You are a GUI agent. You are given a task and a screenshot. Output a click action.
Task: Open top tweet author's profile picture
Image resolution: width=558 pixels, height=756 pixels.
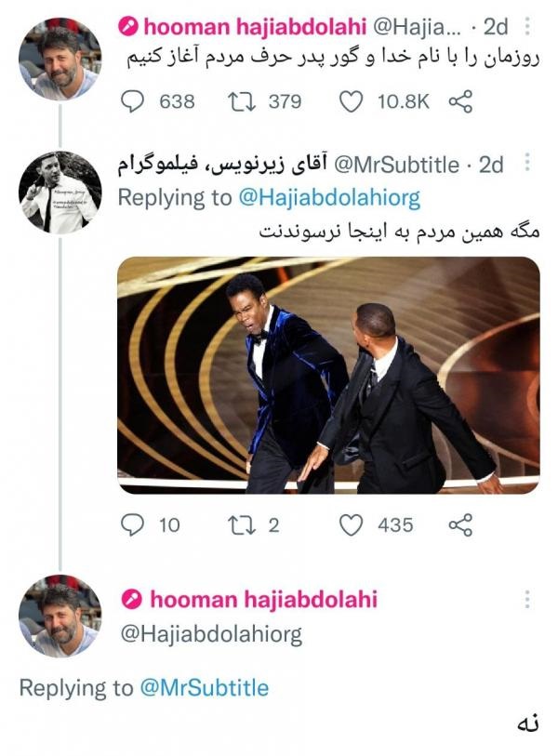[x=60, y=59]
